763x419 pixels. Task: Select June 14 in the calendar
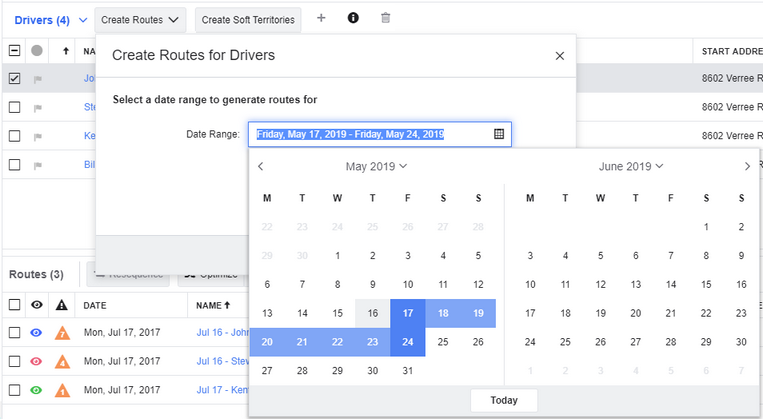[x=671, y=285]
